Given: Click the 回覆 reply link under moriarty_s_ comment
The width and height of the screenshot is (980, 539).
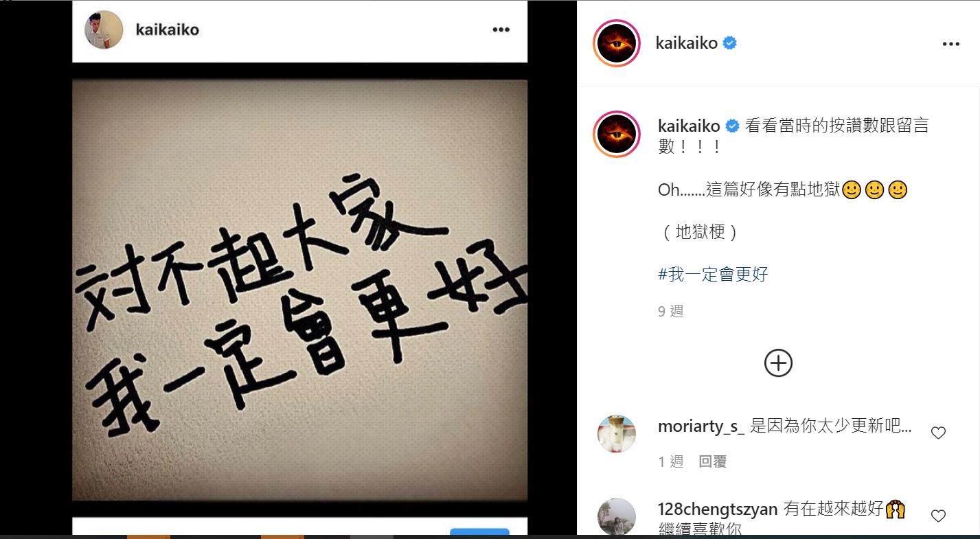Looking at the screenshot, I should click(x=713, y=462).
